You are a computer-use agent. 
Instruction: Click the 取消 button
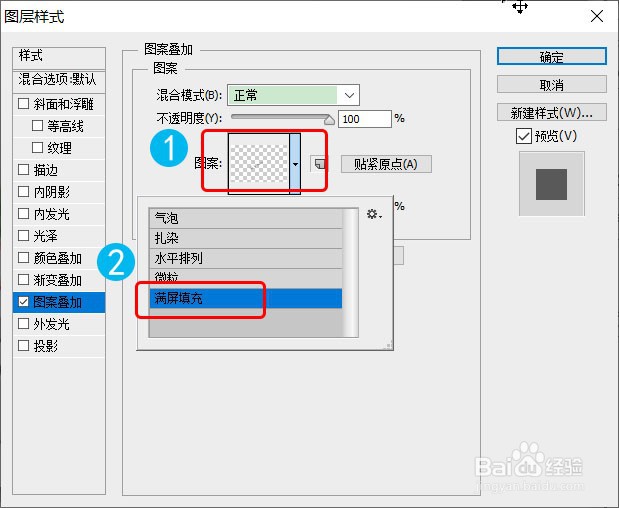tap(551, 84)
